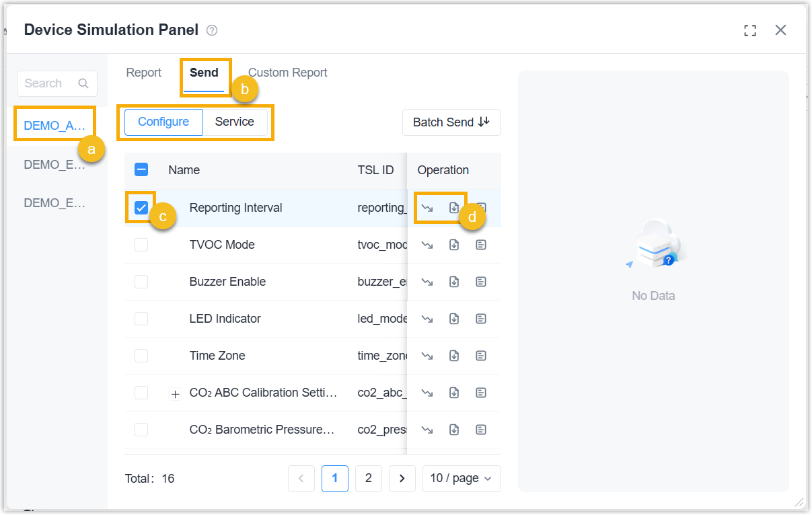Open the log list icon for LED Indicator
The height and width of the screenshot is (515, 812).
[481, 319]
